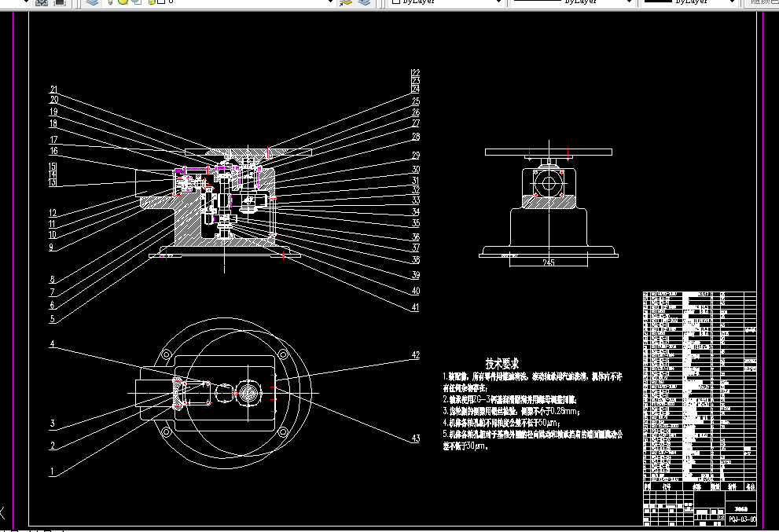This screenshot has width=779, height=532.
Task: Click Make Object's Layer Current icon
Action: [x=346, y=2]
